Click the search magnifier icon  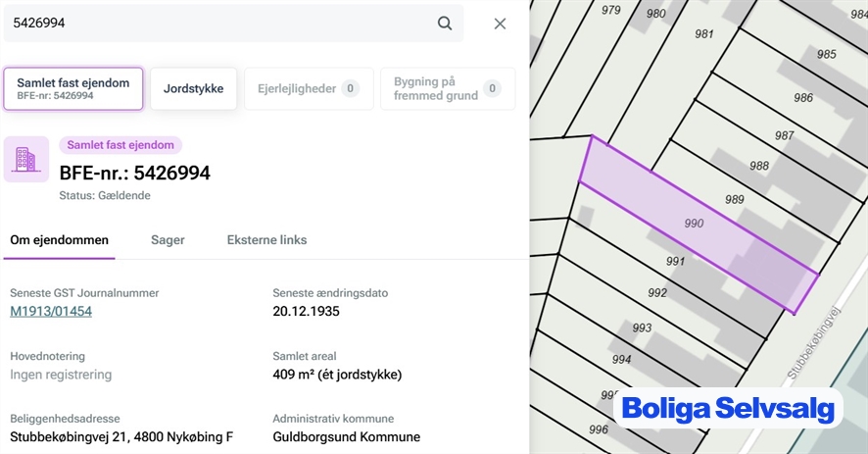[445, 24]
